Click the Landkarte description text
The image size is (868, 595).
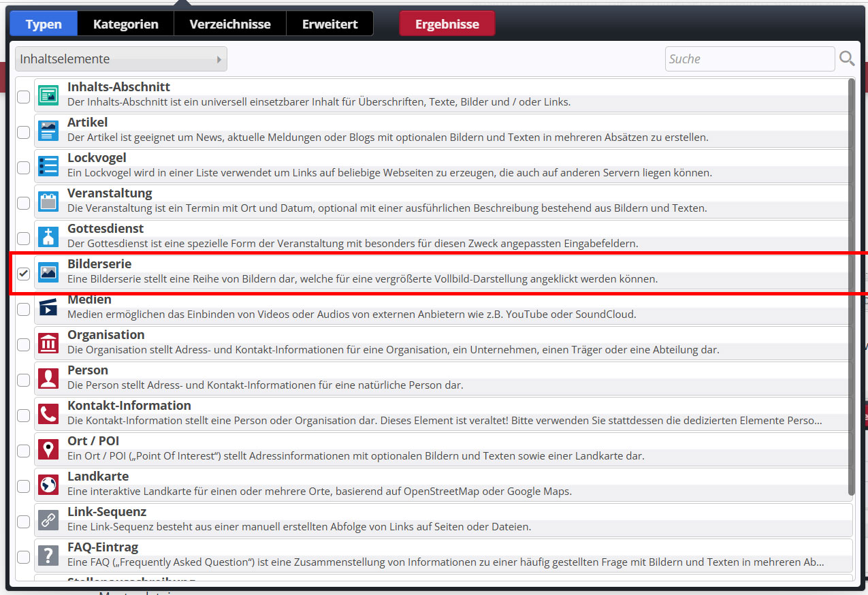click(319, 492)
